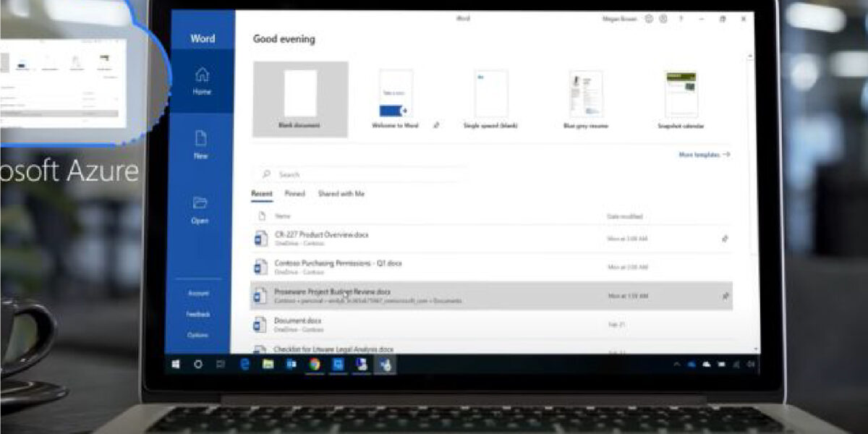Select the Blue grey resume template
The height and width of the screenshot is (434, 868).
(586, 99)
